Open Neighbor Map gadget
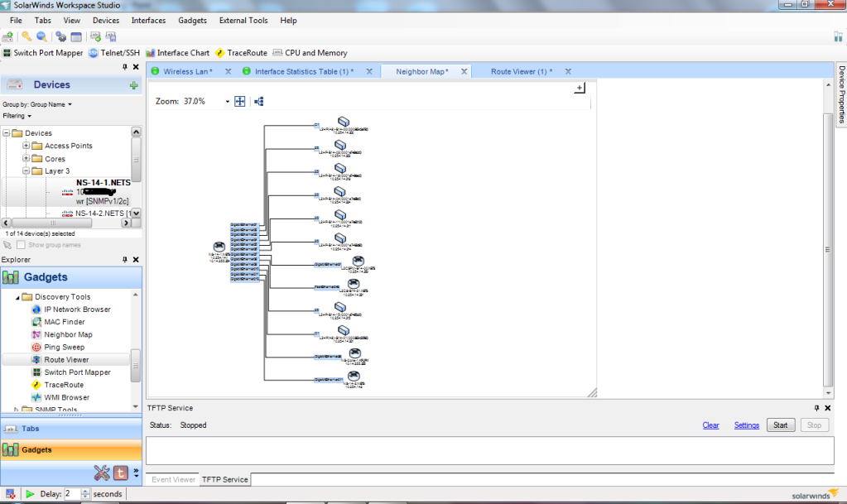This screenshot has height=504, width=847. (62, 334)
